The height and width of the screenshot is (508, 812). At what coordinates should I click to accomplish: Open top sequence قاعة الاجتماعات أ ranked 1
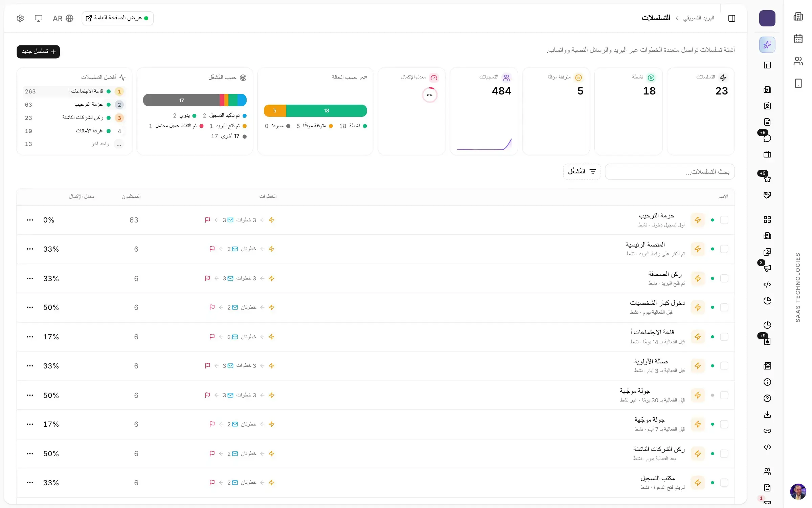(74, 91)
